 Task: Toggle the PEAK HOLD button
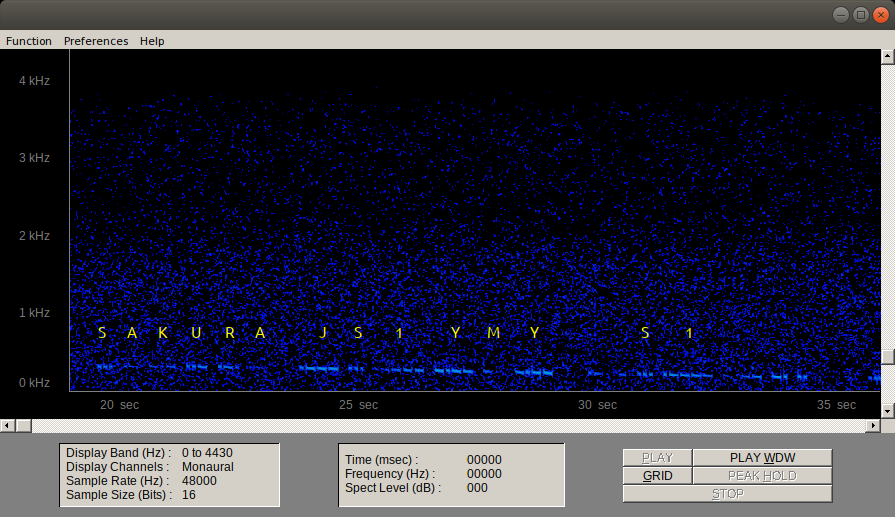pyautogui.click(x=762, y=476)
